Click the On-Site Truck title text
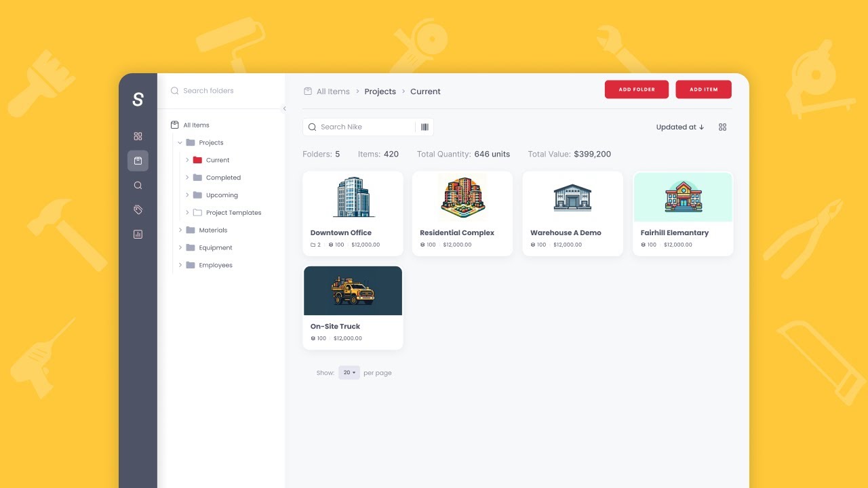Screen dimensions: 868x488 point(335,326)
